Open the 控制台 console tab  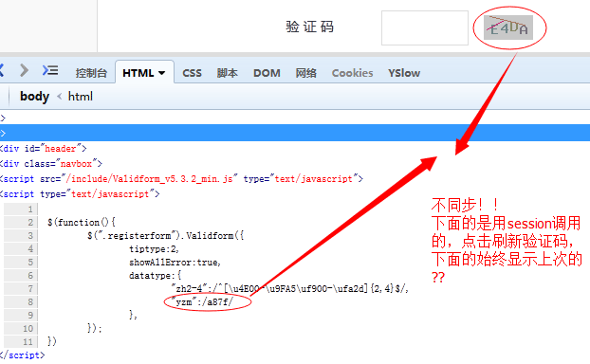pyautogui.click(x=91, y=73)
